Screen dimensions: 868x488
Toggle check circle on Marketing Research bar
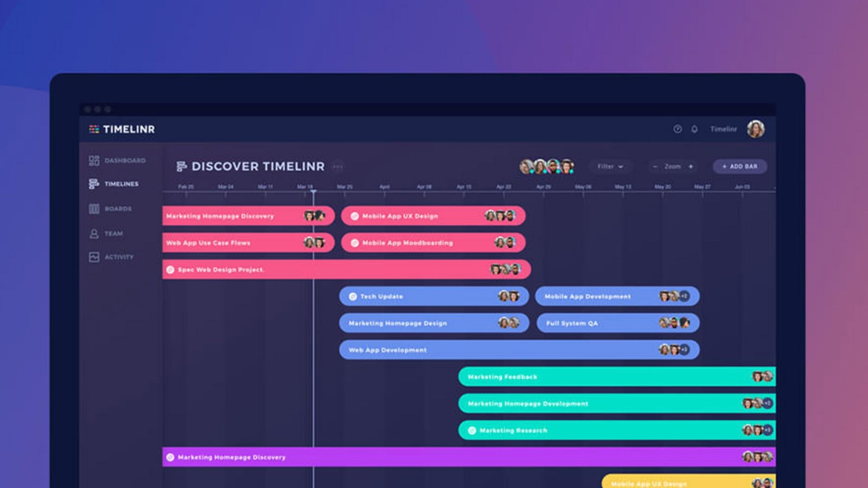[472, 431]
